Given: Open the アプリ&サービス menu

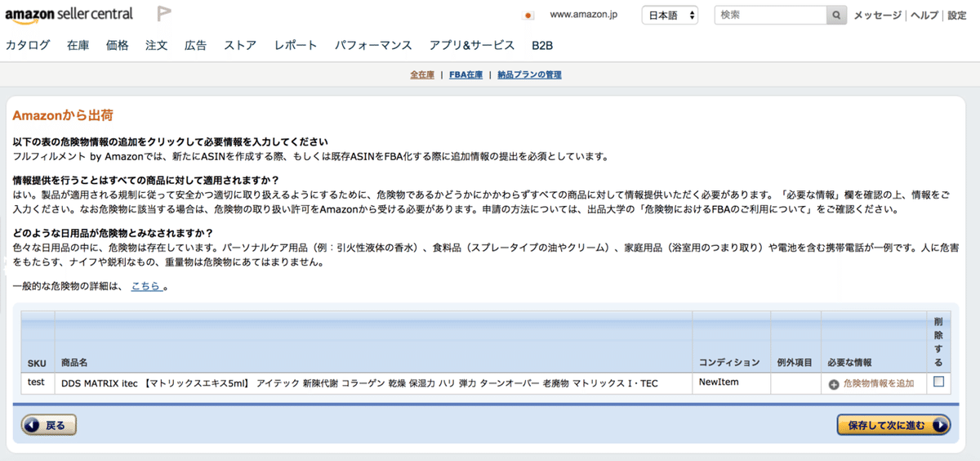Looking at the screenshot, I should [472, 46].
